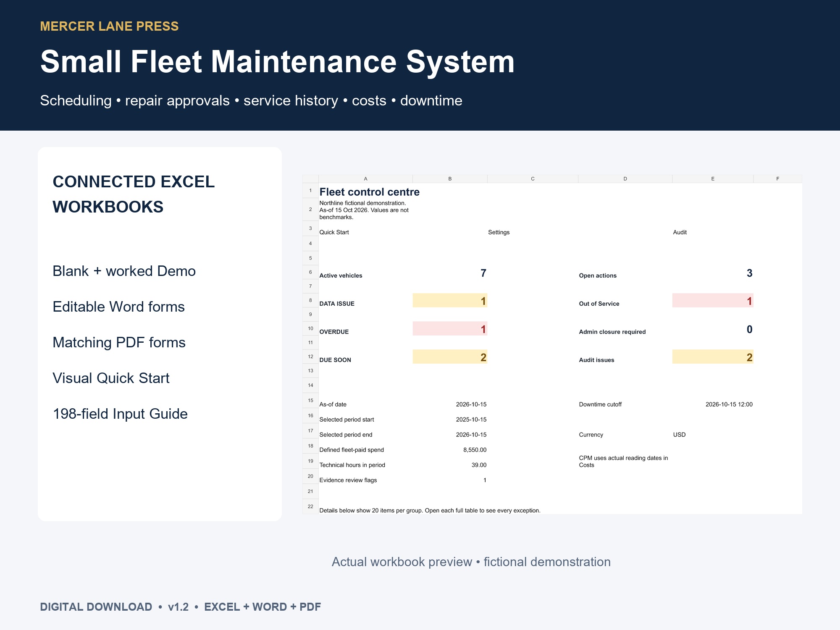This screenshot has height=630, width=840.
Task: Click the OVERDUE red value cell
Action: [450, 329]
